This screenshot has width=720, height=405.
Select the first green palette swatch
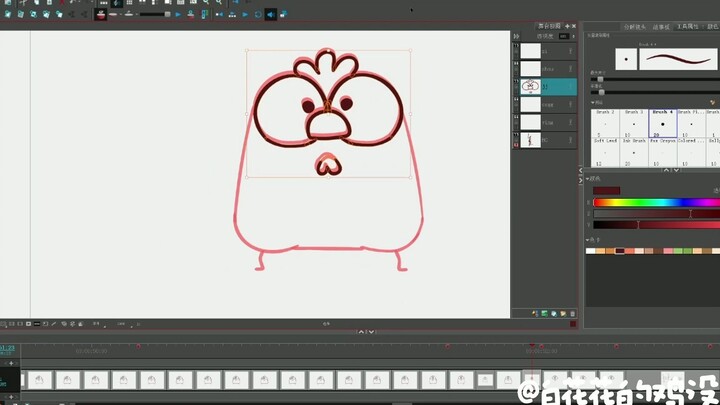tap(678, 251)
